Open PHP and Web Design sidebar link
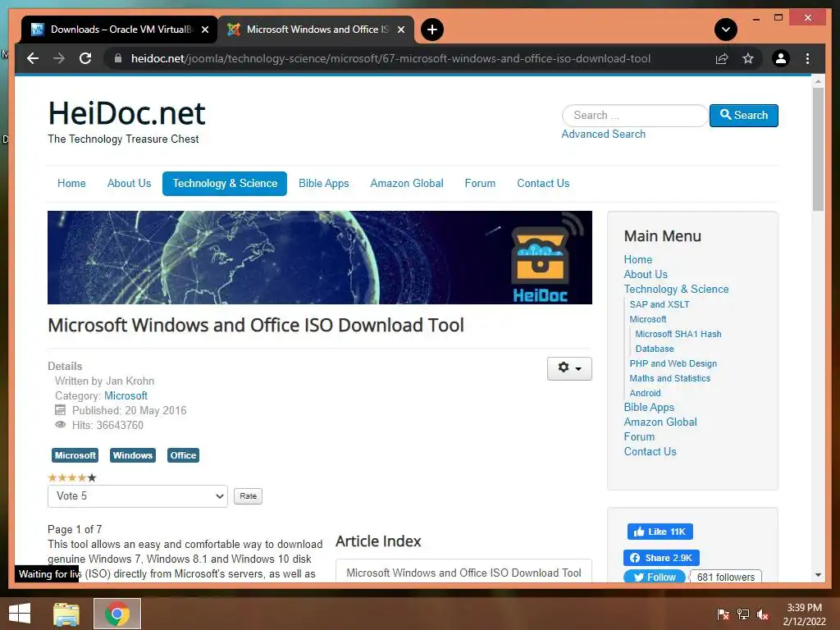This screenshot has width=840, height=630. (x=673, y=363)
